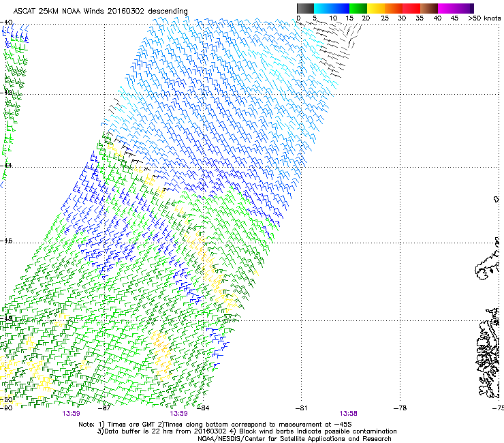Click the purple '13:59' label near -87
Viewport: 504px width, 443px height.
[71, 414]
